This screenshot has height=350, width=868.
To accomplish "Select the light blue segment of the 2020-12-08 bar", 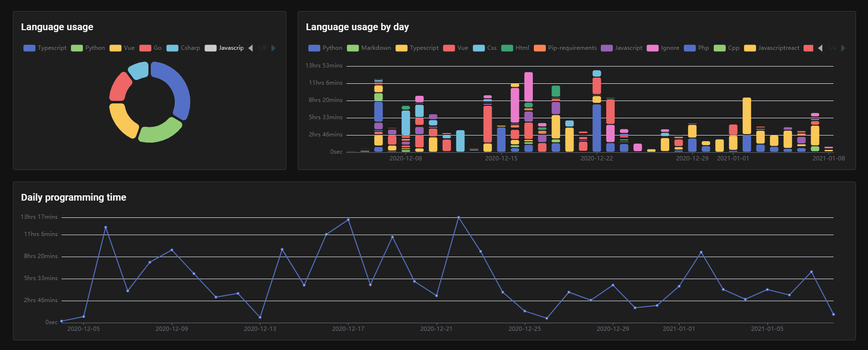I will coord(406,123).
